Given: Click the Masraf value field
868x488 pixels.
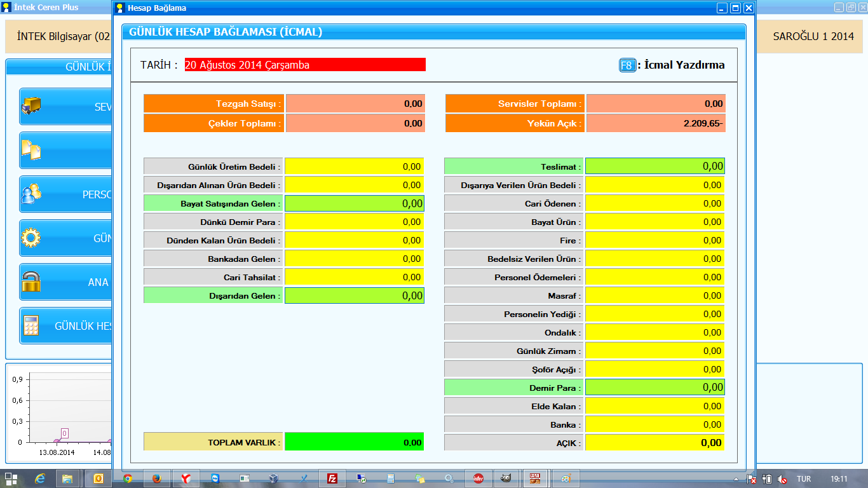Looking at the screenshot, I should [x=654, y=295].
